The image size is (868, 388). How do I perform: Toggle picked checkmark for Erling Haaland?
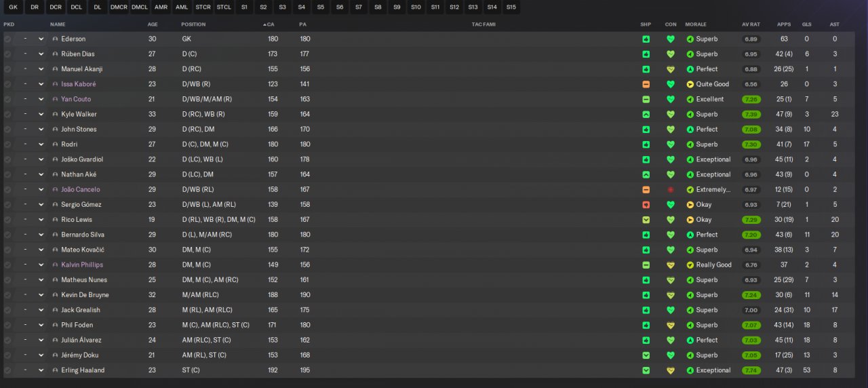coord(7,370)
